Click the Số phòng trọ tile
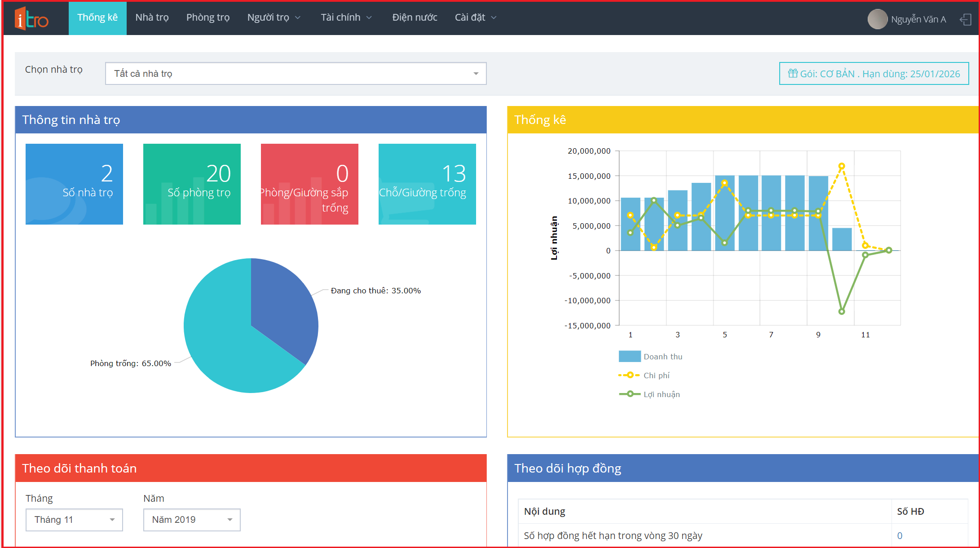980x548 pixels. click(192, 184)
